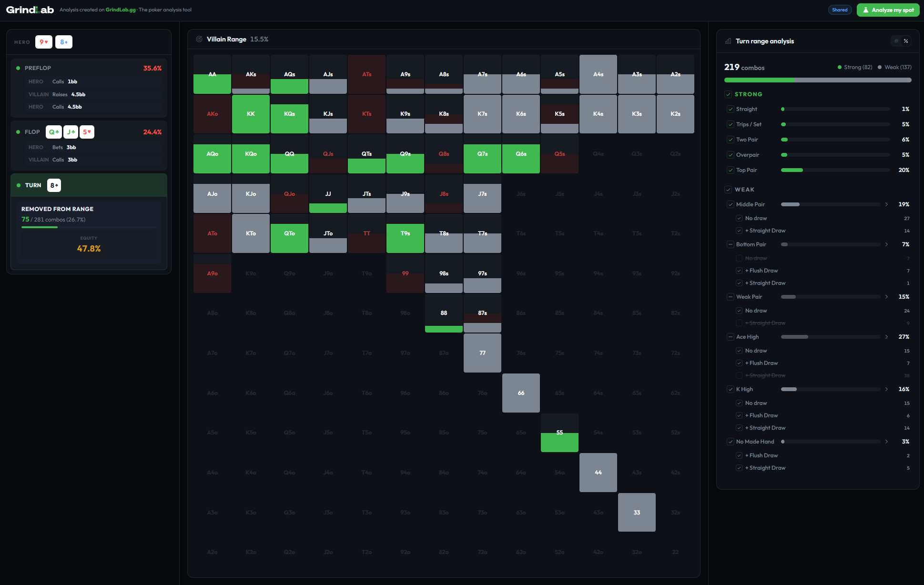This screenshot has height=585, width=924.
Task: Click the 8♣ turn card icon
Action: pos(54,185)
